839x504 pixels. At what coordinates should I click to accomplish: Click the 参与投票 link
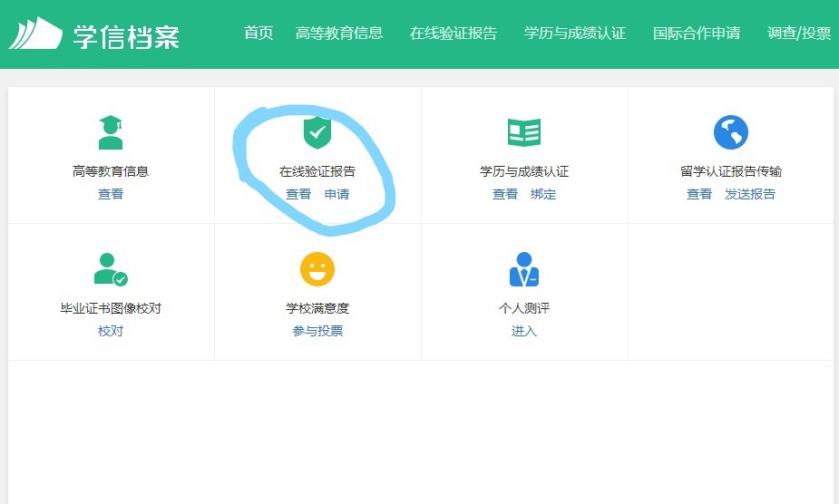pyautogui.click(x=317, y=331)
